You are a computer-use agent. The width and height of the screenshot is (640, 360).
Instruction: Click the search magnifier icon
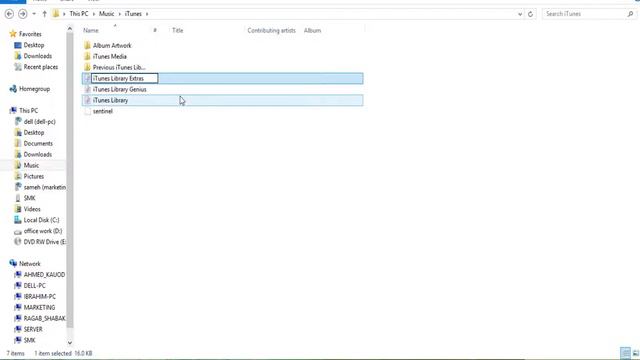630,14
